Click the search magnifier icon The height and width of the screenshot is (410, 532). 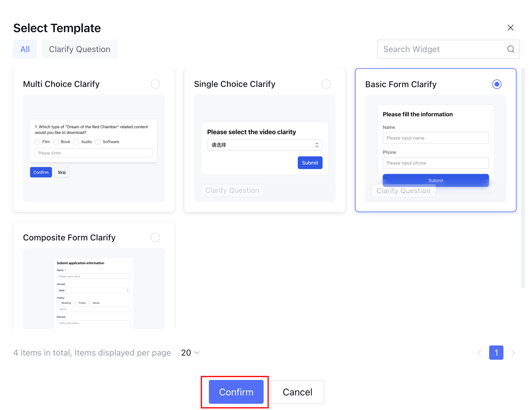[x=511, y=49]
